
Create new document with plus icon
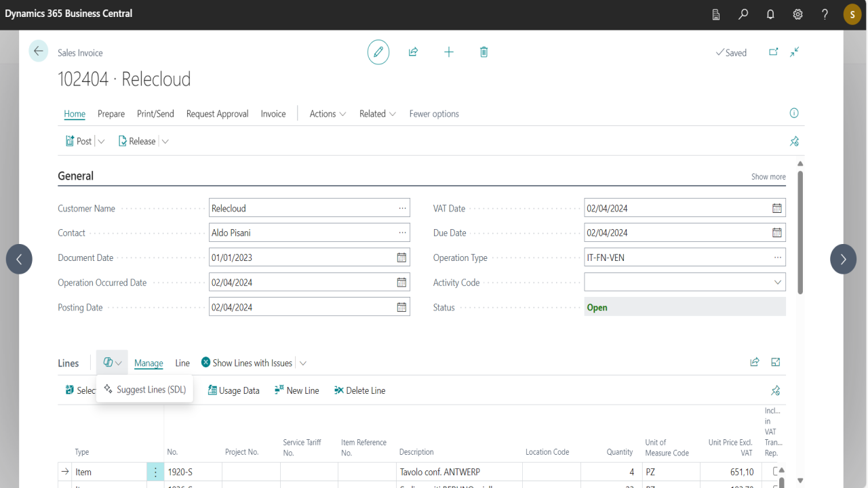tap(449, 52)
